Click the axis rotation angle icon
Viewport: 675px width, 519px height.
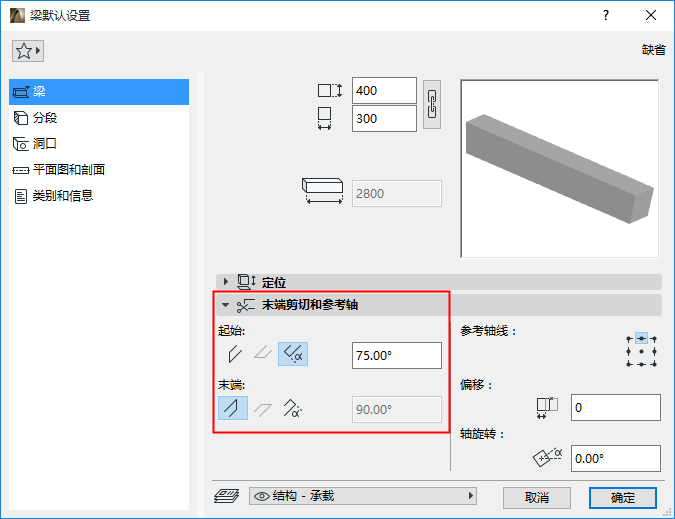point(547,457)
